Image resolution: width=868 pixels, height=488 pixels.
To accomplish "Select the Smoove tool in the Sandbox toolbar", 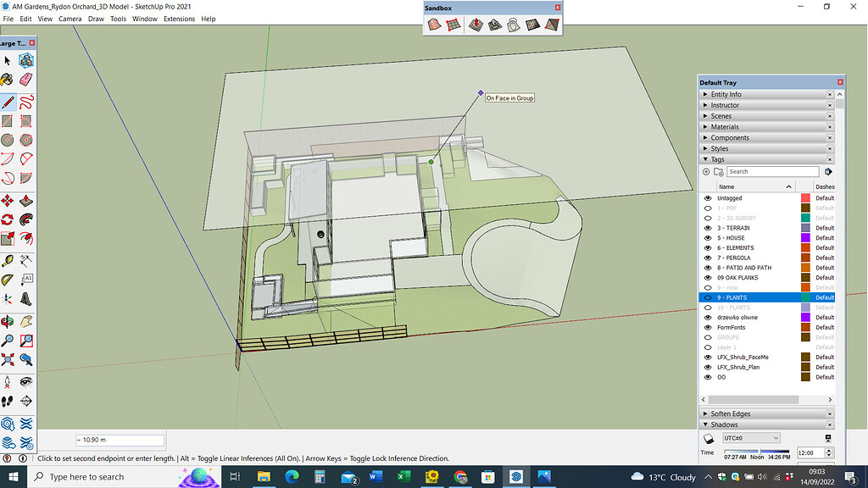I will tap(476, 25).
